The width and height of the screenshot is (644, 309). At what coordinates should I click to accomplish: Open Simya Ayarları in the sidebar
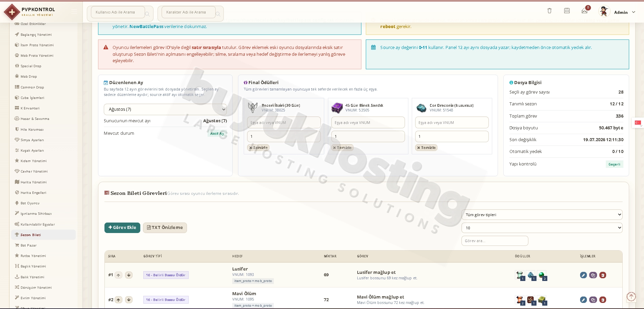click(32, 140)
